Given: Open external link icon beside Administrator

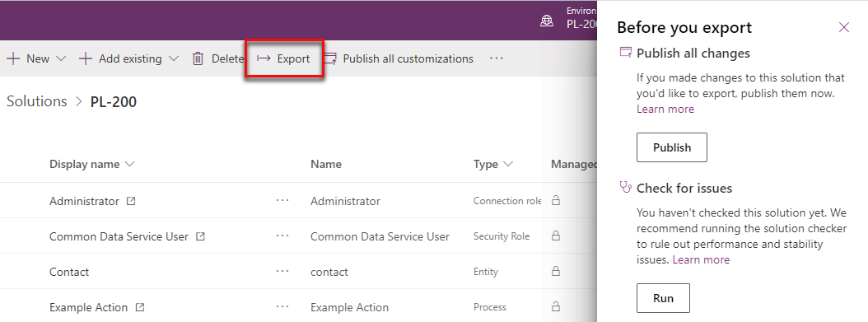Looking at the screenshot, I should coord(131,202).
